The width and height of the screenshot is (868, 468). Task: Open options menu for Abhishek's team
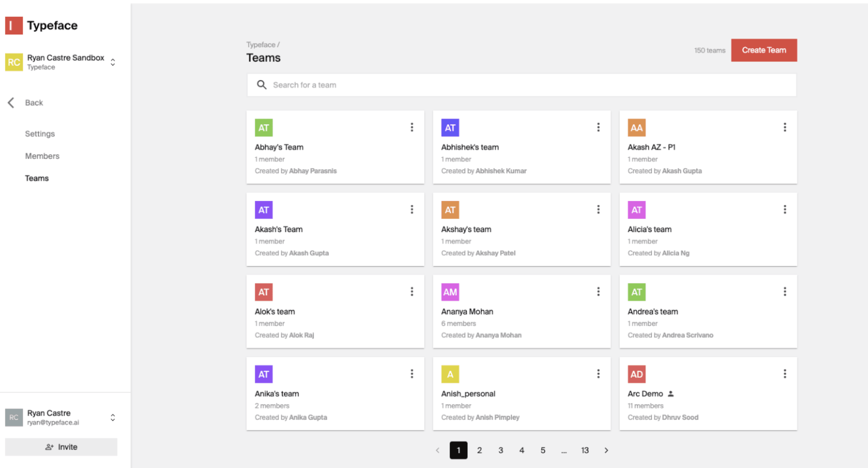click(598, 127)
